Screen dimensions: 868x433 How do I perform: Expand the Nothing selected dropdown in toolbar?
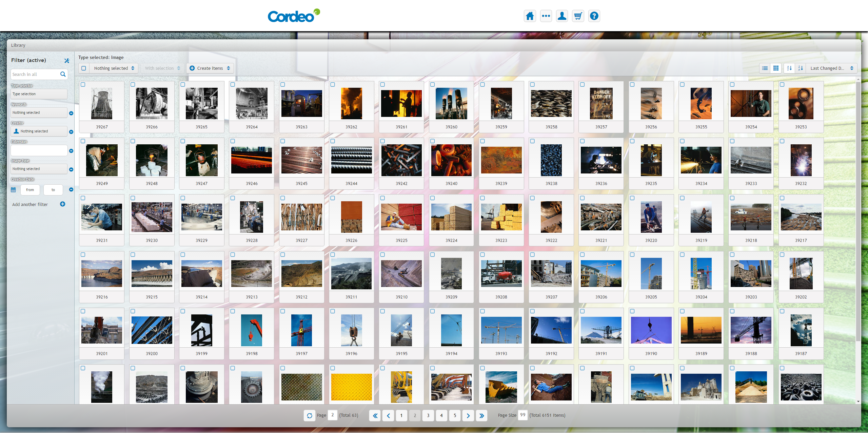(x=114, y=68)
